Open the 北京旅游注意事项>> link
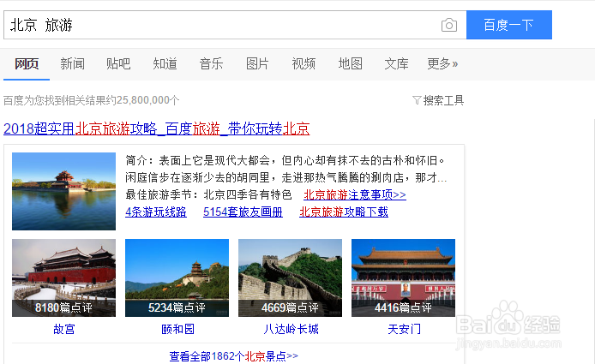This screenshot has width=595, height=364. [x=355, y=194]
